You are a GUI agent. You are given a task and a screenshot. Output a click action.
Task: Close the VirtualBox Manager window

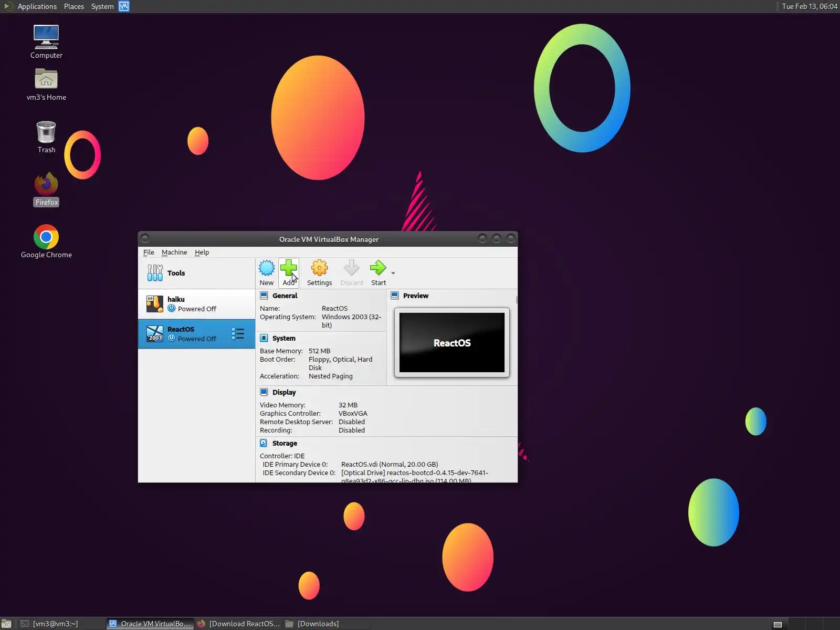(x=511, y=238)
